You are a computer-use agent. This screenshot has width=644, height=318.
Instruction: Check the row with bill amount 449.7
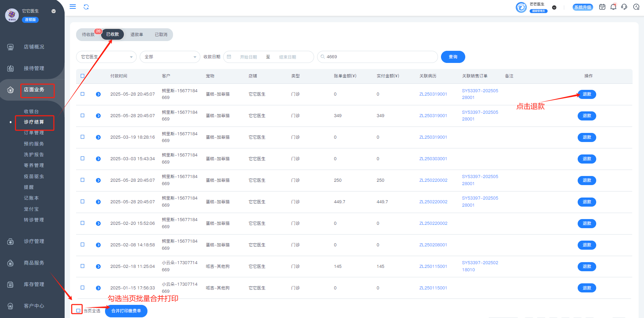point(82,202)
